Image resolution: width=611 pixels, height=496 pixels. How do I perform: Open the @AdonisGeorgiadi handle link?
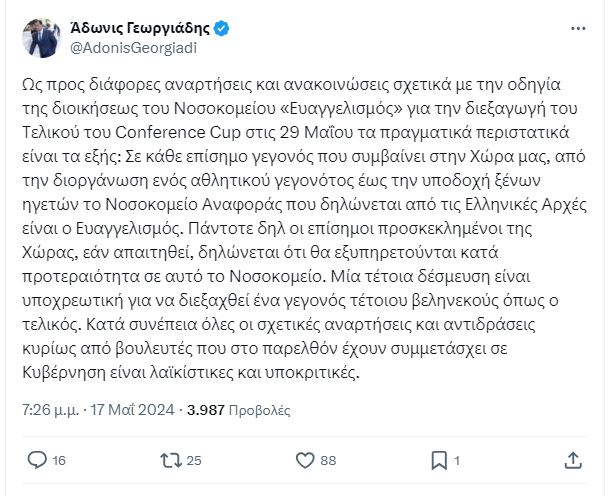click(128, 47)
